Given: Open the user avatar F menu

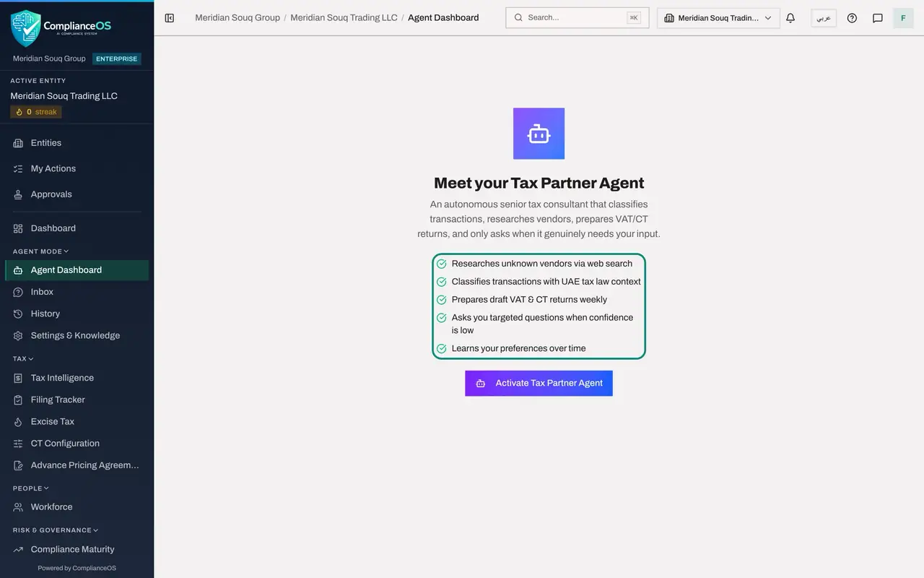Looking at the screenshot, I should point(903,18).
